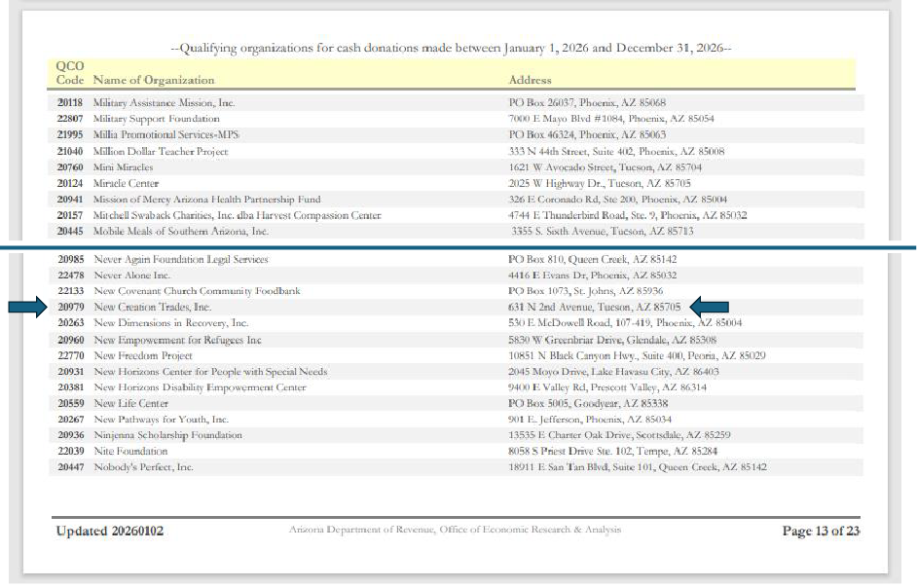Screen dimensions: 917x588
Task: Click the Arizona Department of Revenue footer text
Action: tap(455, 531)
